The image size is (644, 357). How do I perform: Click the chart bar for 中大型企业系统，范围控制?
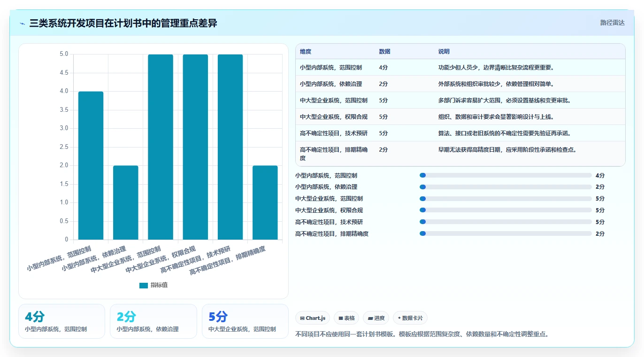(161, 147)
